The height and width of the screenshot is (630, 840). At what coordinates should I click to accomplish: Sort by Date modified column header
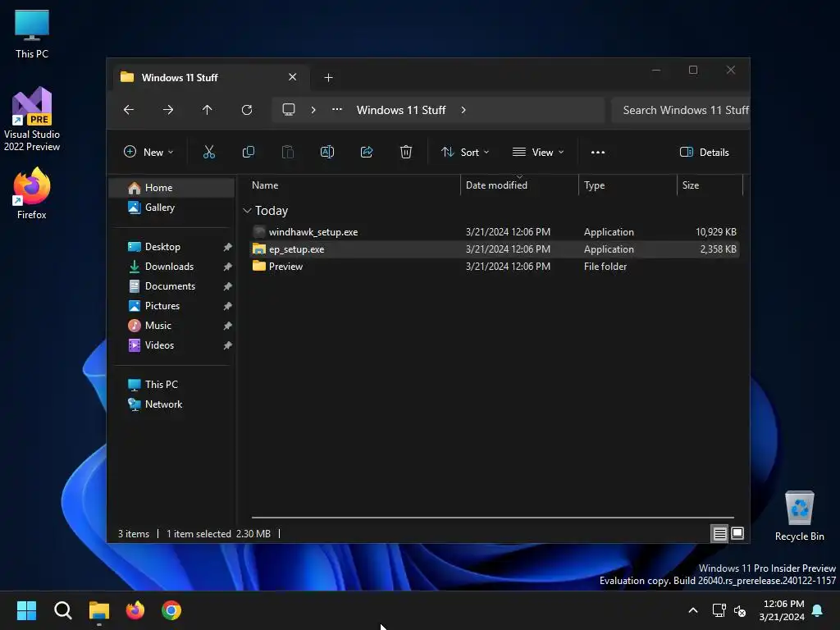click(519, 185)
